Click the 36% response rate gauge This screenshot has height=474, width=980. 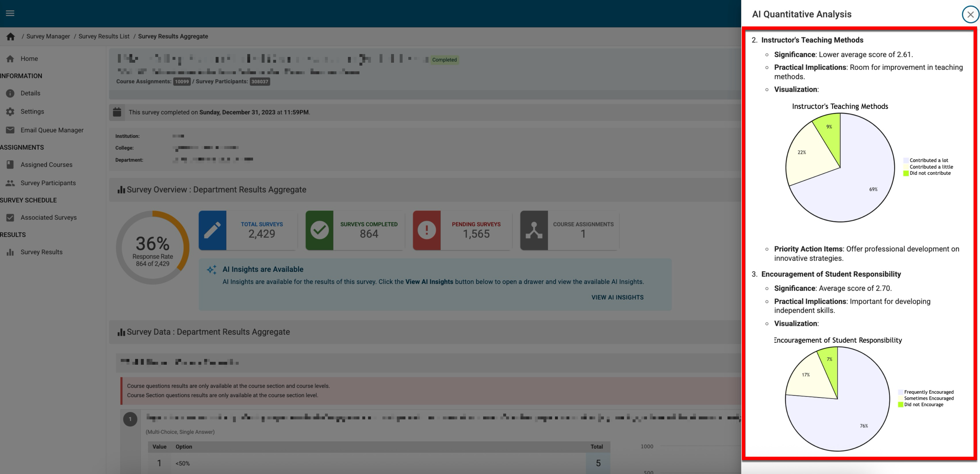[153, 247]
